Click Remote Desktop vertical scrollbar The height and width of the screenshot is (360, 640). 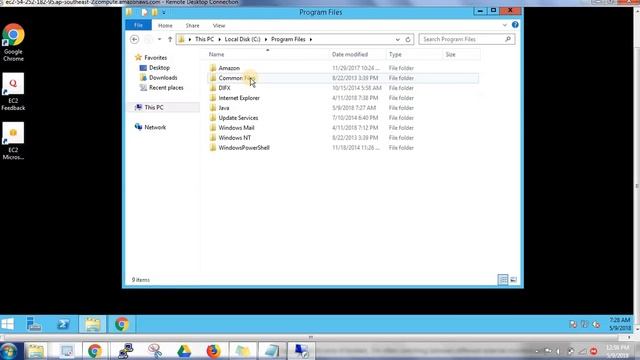tap(637, 186)
